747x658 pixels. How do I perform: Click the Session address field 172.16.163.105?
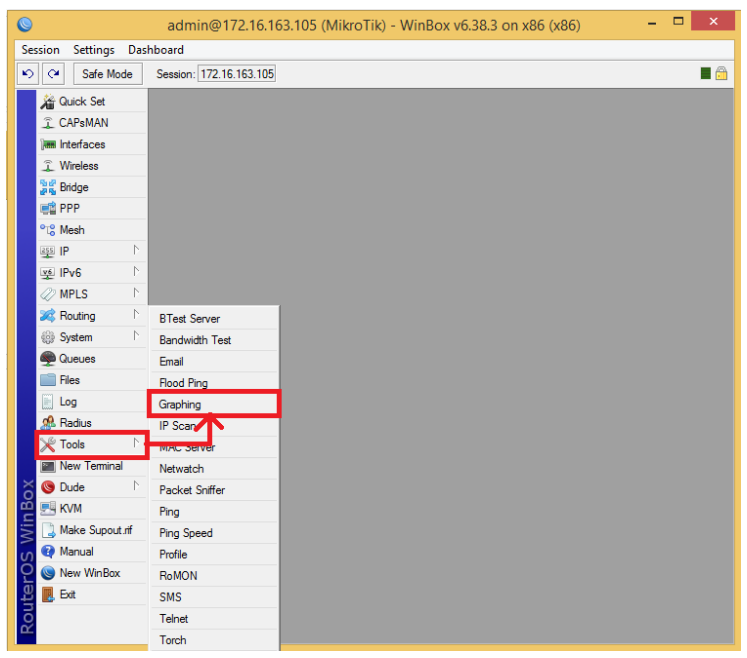click(237, 74)
